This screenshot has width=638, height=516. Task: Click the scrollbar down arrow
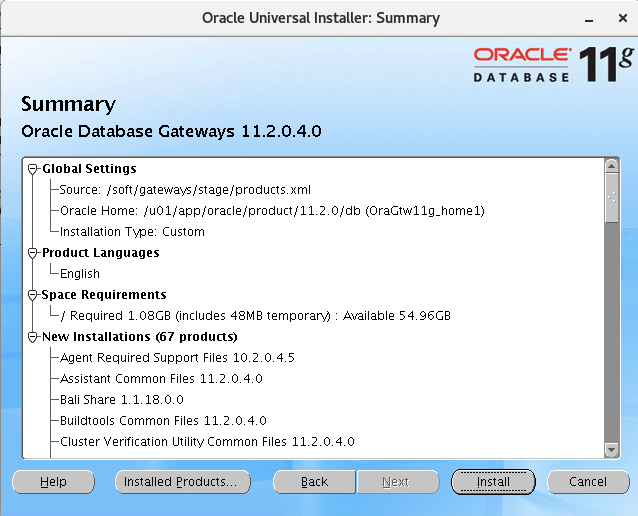click(612, 450)
